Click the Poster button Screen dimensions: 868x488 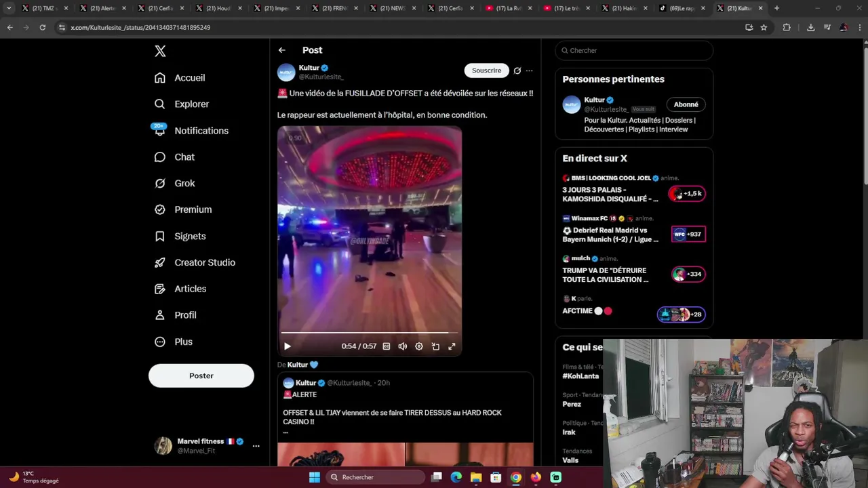point(201,375)
